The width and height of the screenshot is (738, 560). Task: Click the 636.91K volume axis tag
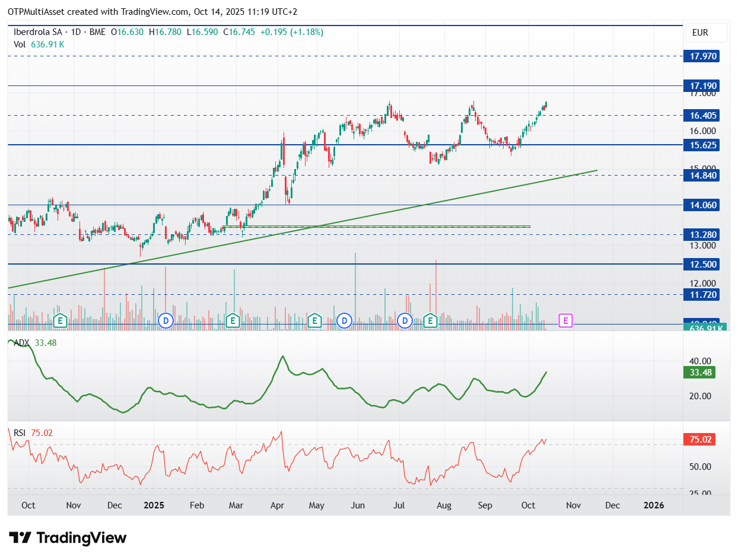[x=704, y=327]
